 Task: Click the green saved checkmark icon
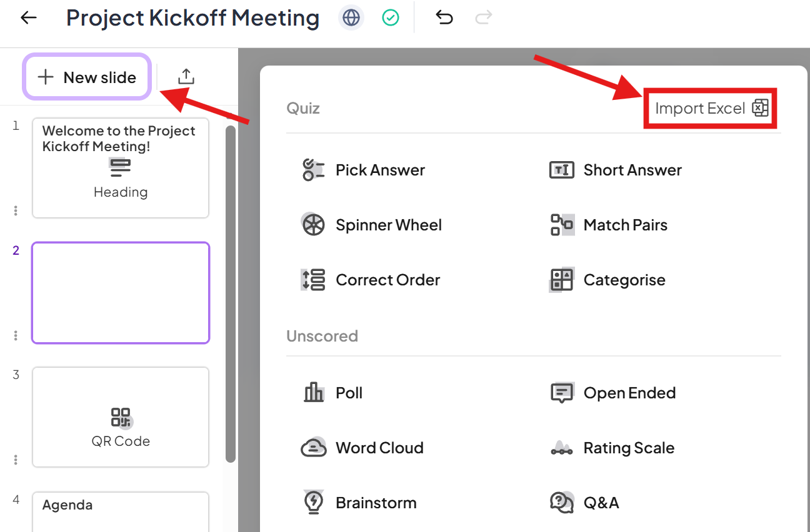pyautogui.click(x=391, y=18)
